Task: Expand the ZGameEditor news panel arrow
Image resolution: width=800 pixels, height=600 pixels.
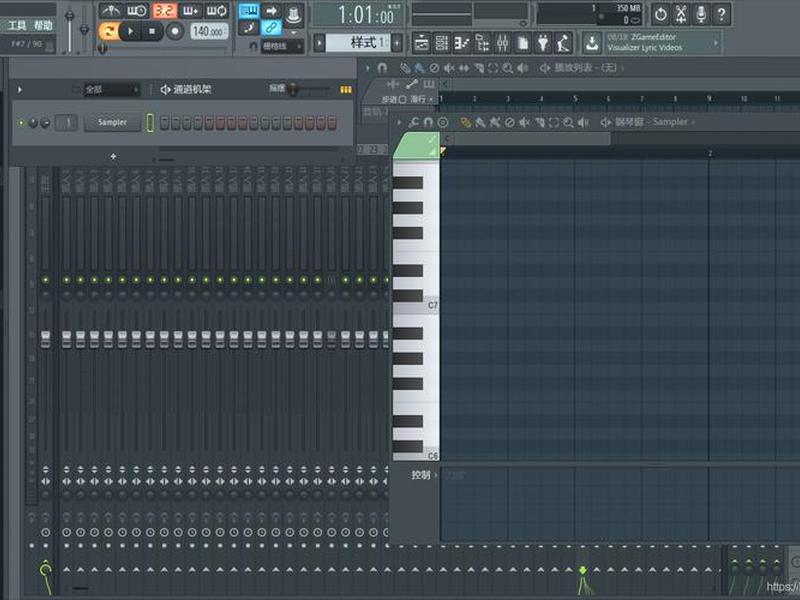Action: [x=716, y=43]
